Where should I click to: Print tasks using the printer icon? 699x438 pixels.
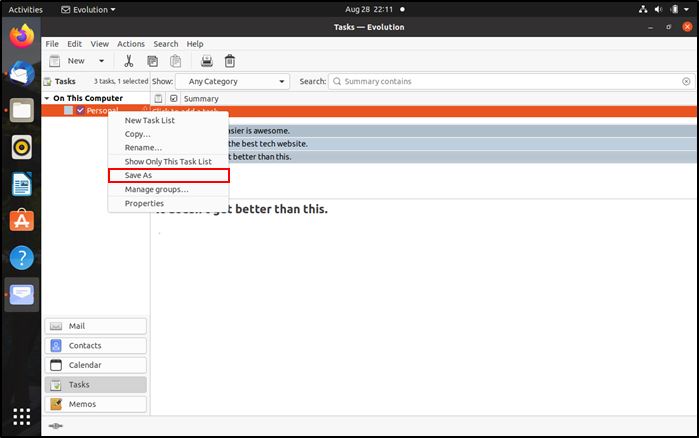[x=207, y=61]
